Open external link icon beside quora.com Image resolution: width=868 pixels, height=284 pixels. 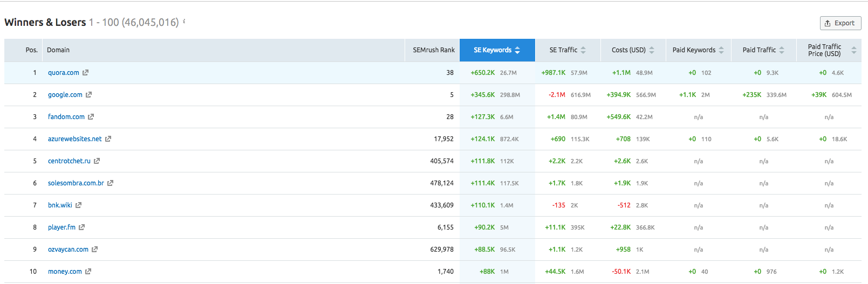85,73
